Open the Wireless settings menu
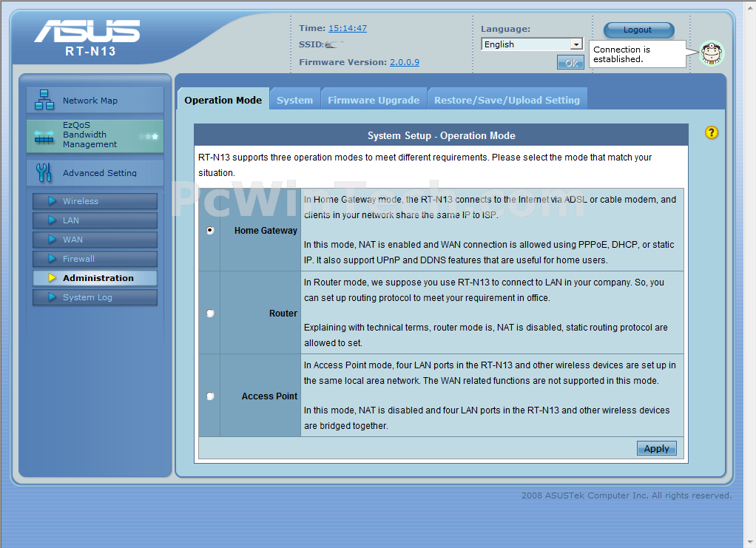The width and height of the screenshot is (756, 548). (x=95, y=201)
